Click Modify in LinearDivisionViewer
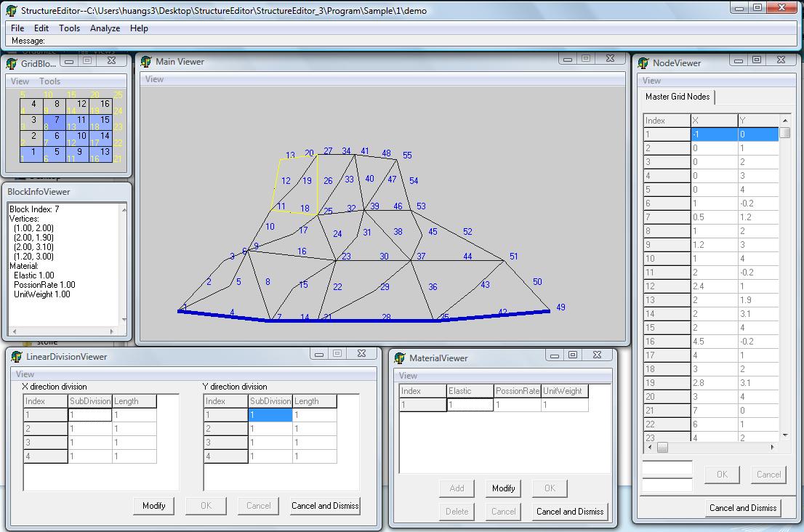 pyautogui.click(x=153, y=506)
